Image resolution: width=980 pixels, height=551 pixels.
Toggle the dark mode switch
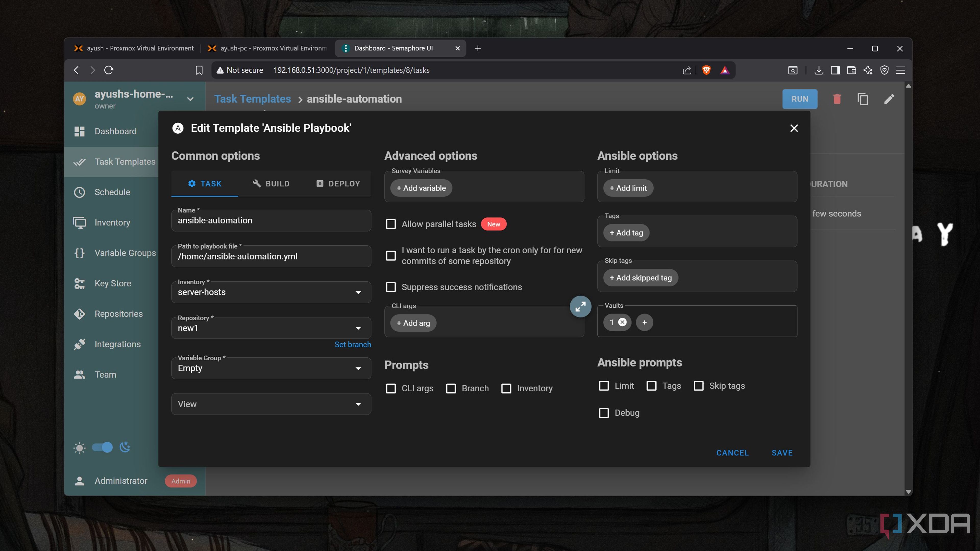(x=102, y=447)
